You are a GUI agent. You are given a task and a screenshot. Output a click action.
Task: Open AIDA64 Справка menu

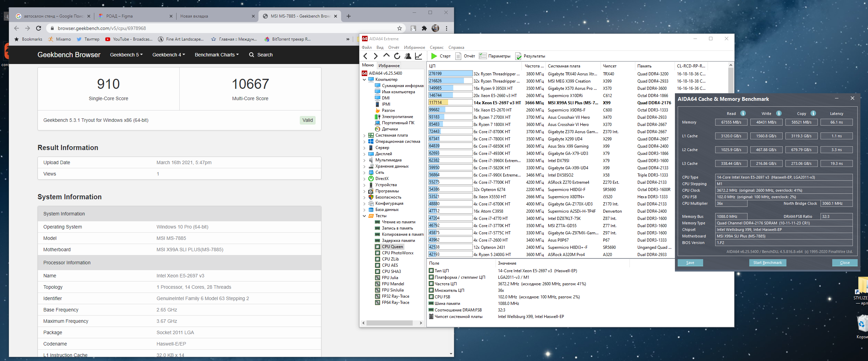coord(456,47)
